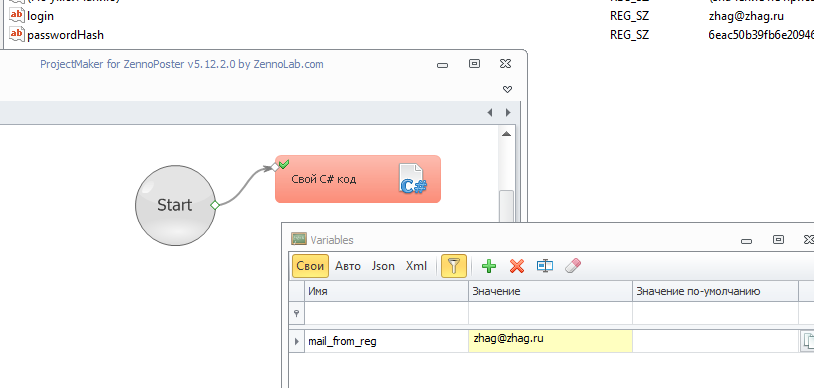This screenshot has width=814, height=388.
Task: Minimize the Variables window
Action: (747, 240)
